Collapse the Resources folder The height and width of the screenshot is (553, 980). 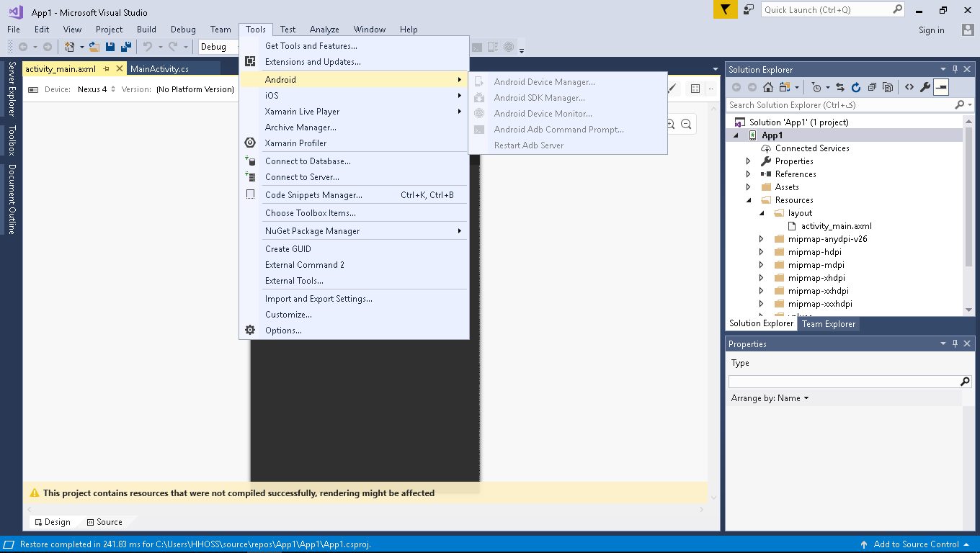[749, 200]
